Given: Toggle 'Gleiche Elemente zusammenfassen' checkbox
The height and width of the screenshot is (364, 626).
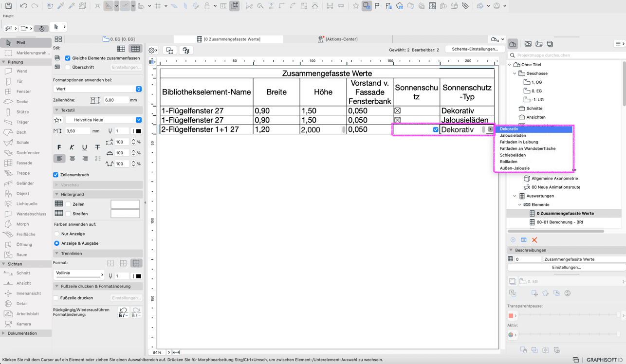Looking at the screenshot, I should 68,58.
